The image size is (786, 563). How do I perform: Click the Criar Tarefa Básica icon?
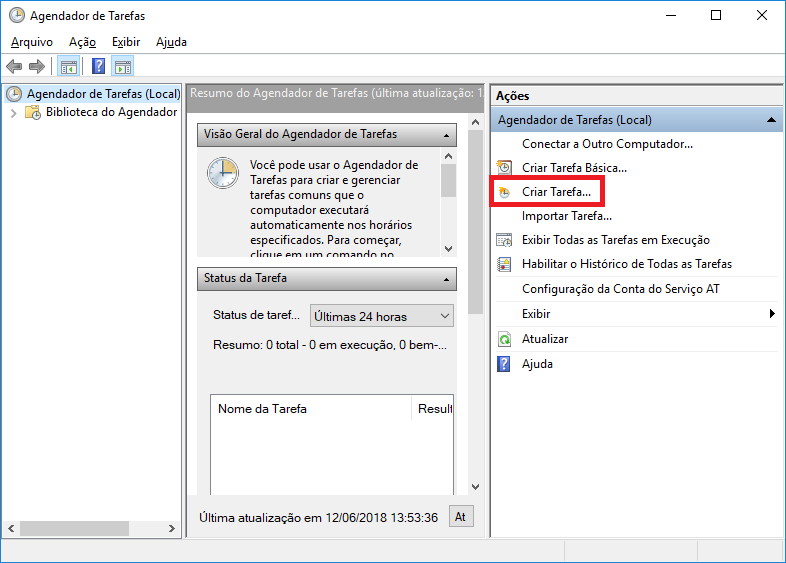pos(504,168)
